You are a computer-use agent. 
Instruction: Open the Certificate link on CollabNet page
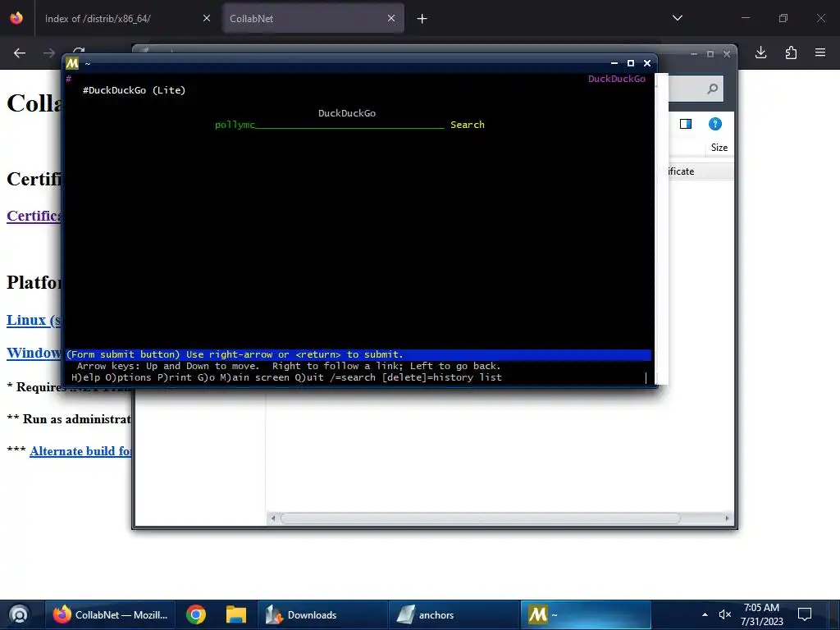tap(33, 216)
